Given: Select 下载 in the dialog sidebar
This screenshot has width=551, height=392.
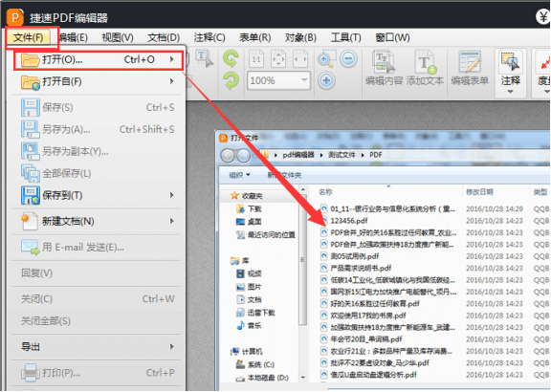Looking at the screenshot, I should tap(249, 209).
